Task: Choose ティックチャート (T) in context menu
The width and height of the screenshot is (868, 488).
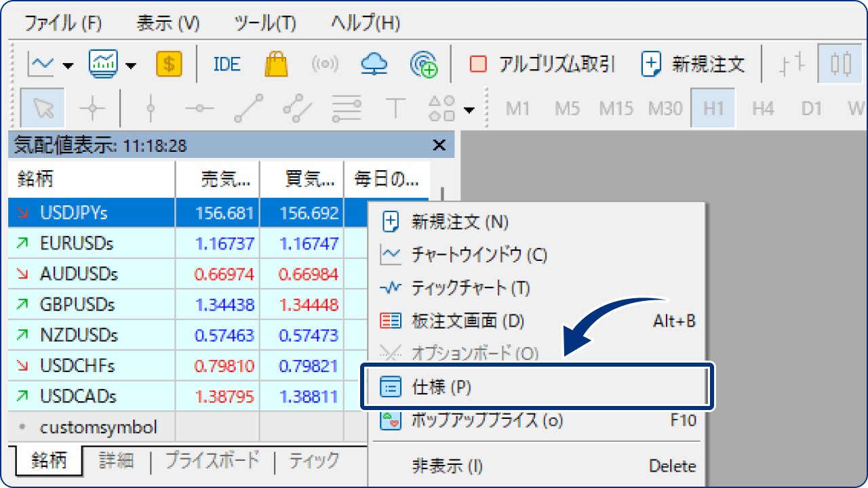Action: click(537, 288)
